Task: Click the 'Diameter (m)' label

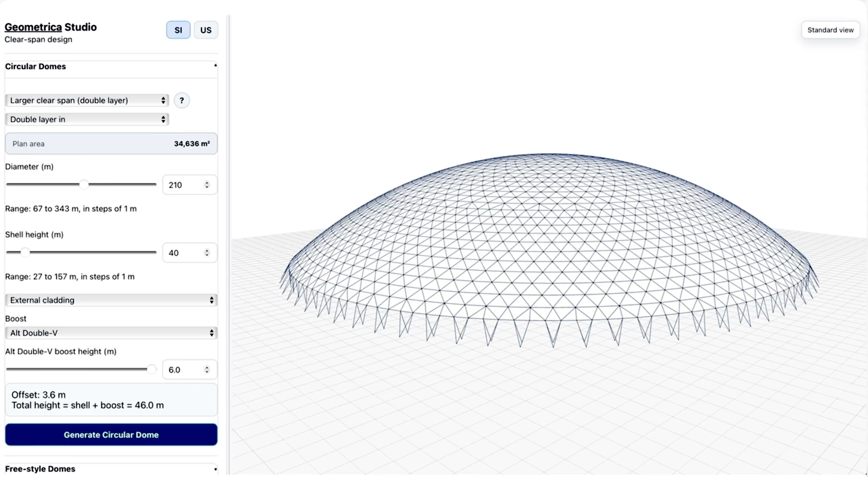Action: (29, 167)
